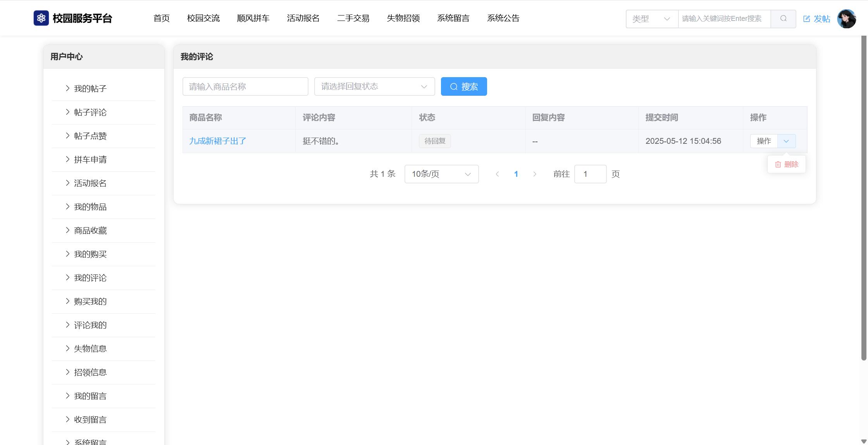868x445 pixels.
Task: Navigate to 二手交易 in the top menu
Action: pos(353,18)
